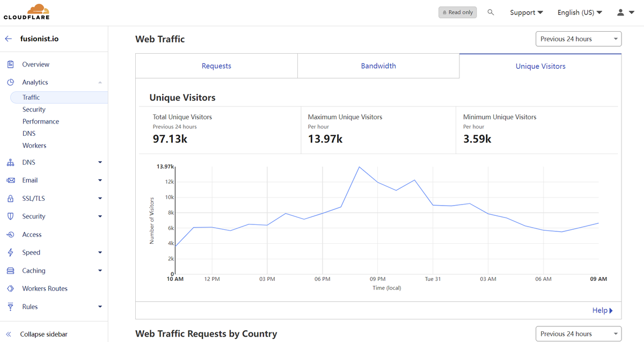The height and width of the screenshot is (342, 644).
Task: Click the Speed lightning bolt icon
Action: (x=10, y=252)
